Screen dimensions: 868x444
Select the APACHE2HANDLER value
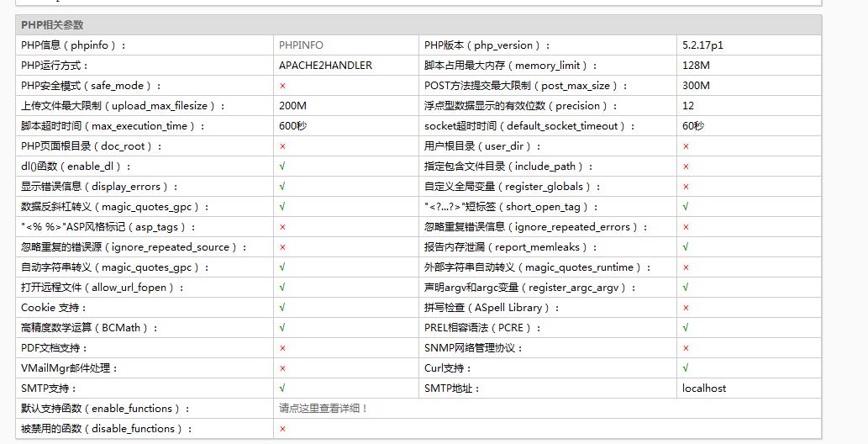click(325, 66)
